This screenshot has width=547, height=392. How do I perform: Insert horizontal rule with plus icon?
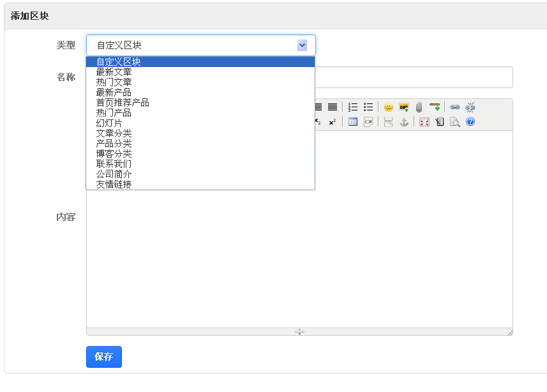434,107
